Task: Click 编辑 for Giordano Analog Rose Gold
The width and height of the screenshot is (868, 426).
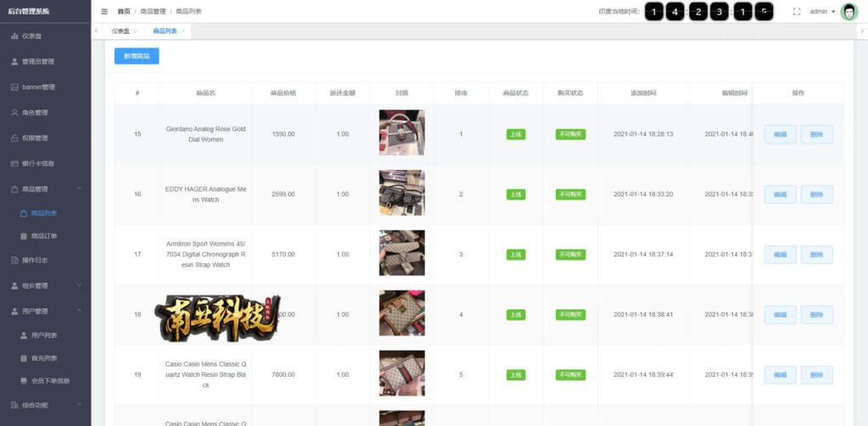Action: [780, 135]
